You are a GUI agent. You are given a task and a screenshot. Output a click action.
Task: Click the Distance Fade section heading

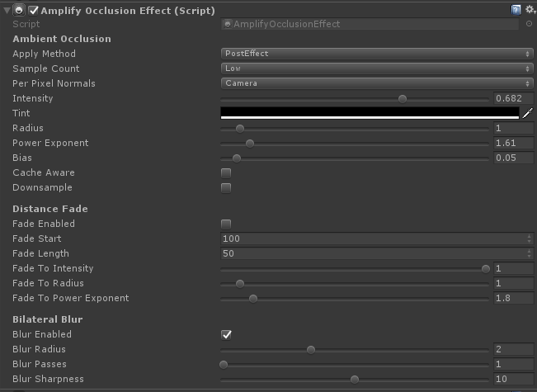pos(50,209)
